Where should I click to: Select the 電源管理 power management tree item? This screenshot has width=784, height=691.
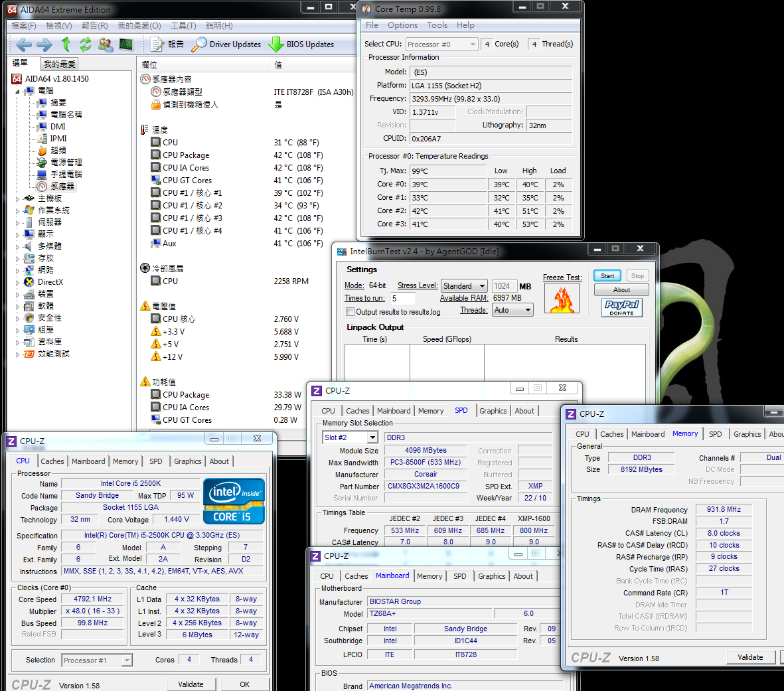(60, 162)
